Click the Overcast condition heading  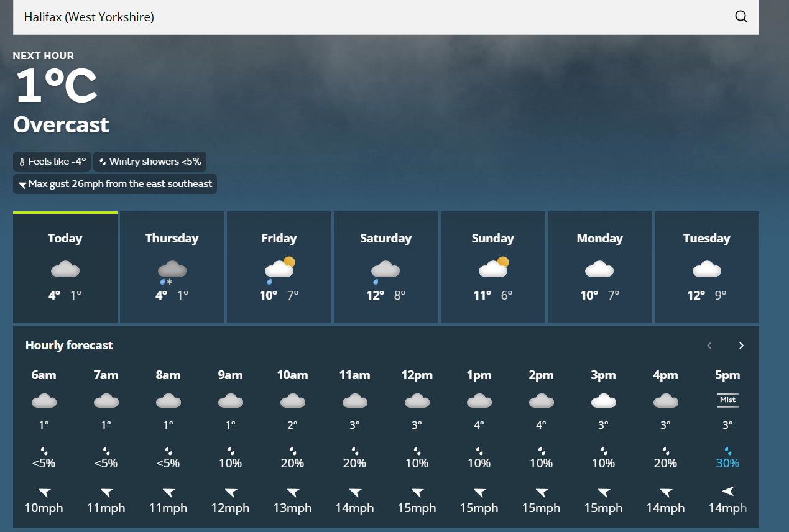[61, 125]
